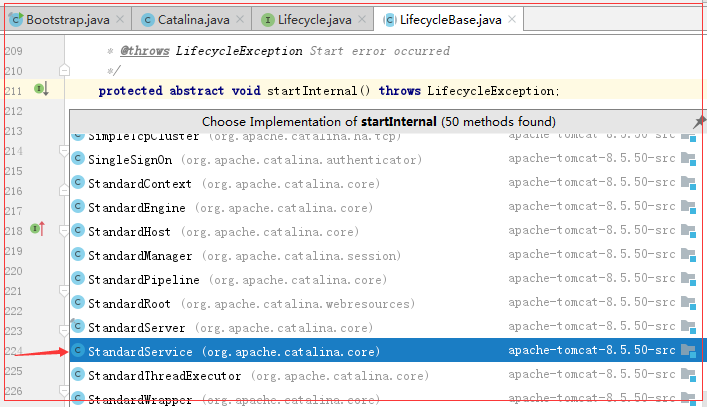Click LifecycleException in the throws clause on line 211

pyautogui.click(x=491, y=91)
